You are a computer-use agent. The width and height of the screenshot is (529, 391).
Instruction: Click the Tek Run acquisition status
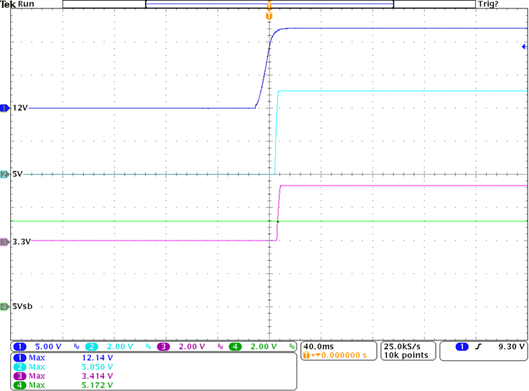click(17, 4)
